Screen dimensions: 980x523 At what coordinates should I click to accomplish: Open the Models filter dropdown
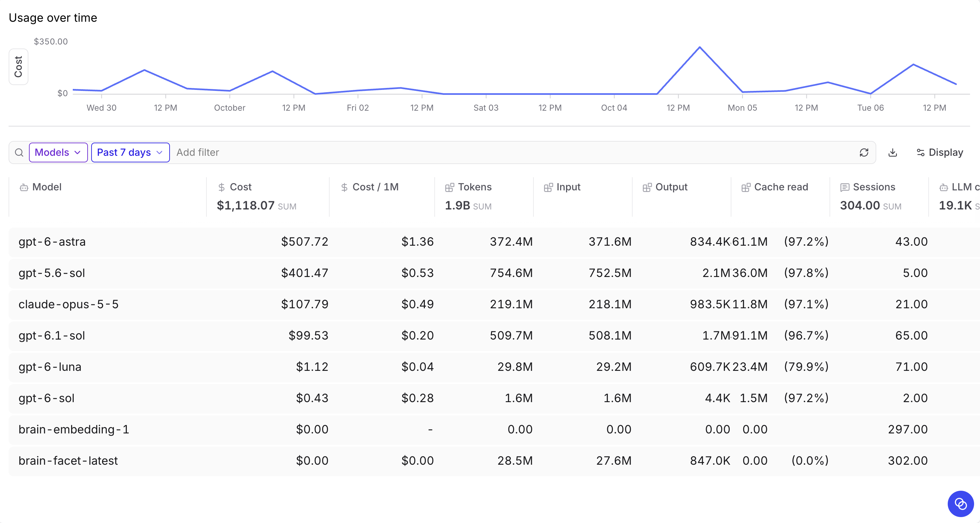58,152
